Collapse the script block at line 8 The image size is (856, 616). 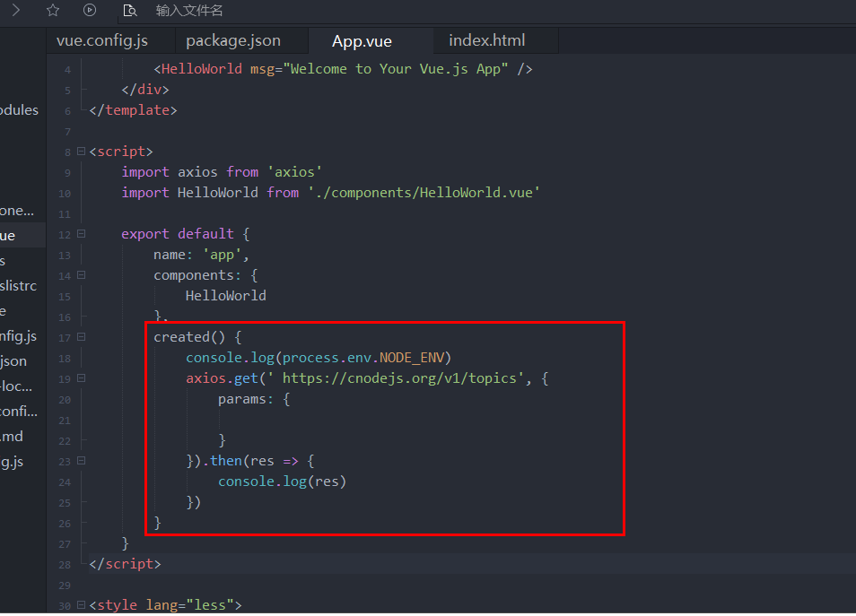coord(82,152)
